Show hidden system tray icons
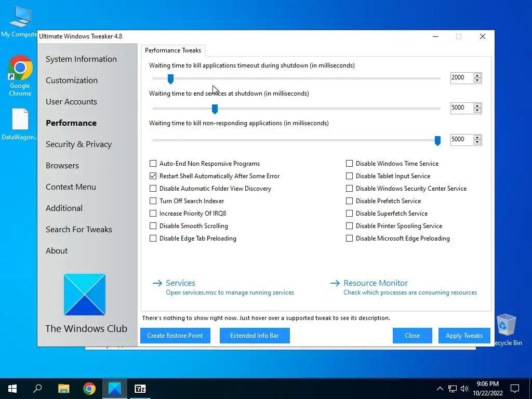The height and width of the screenshot is (399, 532). click(x=440, y=389)
